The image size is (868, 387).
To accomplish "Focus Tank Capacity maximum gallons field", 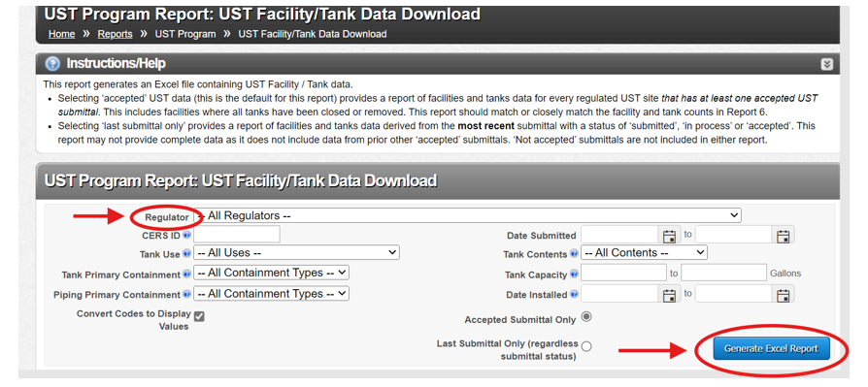I will click(x=724, y=273).
